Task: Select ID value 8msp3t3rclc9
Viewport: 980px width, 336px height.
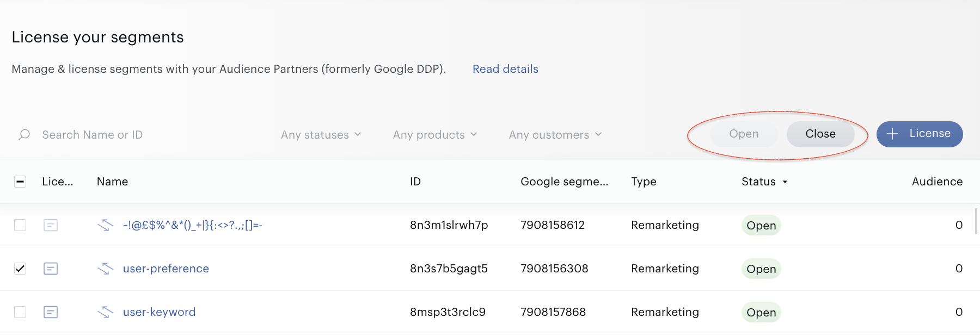Action: pyautogui.click(x=448, y=312)
